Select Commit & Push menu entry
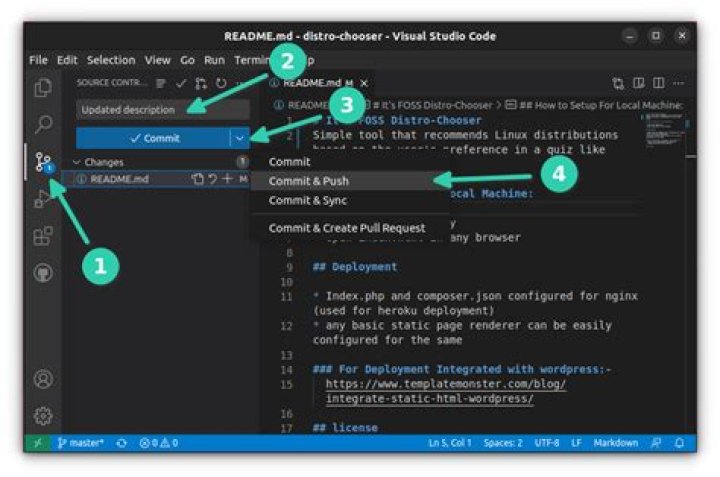This screenshot has height=477, width=720. tap(350, 181)
